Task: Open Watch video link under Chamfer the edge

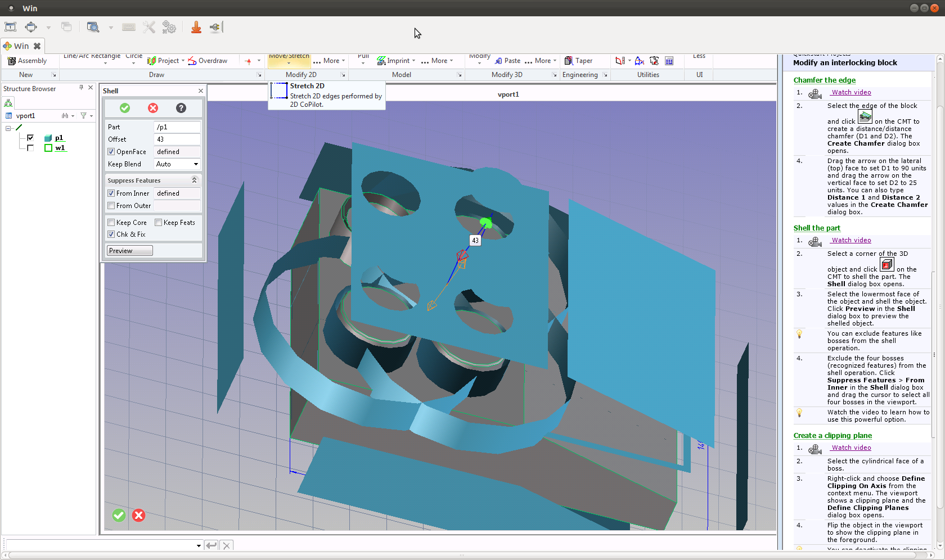Action: click(x=851, y=92)
